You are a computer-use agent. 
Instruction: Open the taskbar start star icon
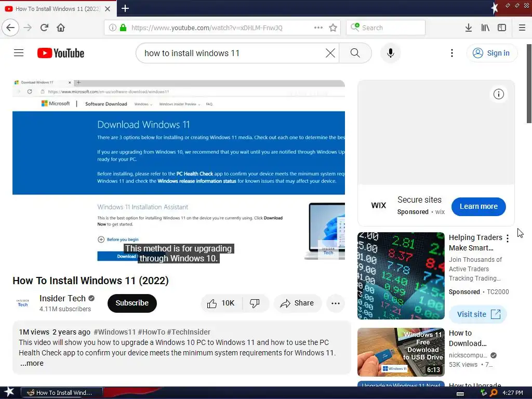8,393
